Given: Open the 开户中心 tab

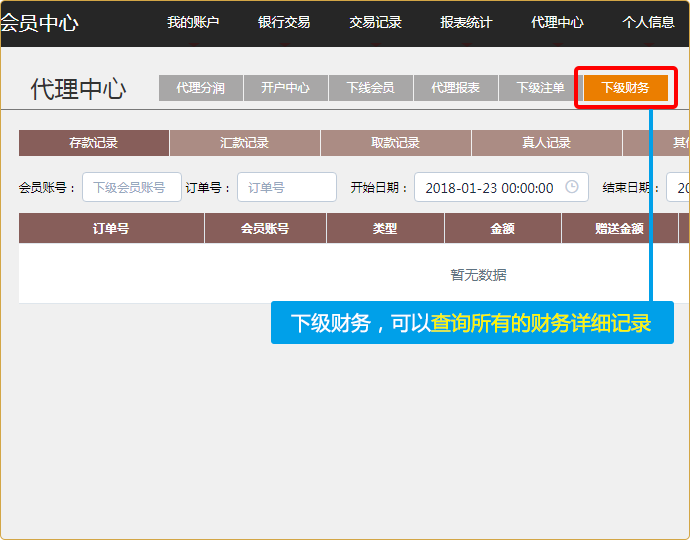Looking at the screenshot, I should (x=285, y=88).
